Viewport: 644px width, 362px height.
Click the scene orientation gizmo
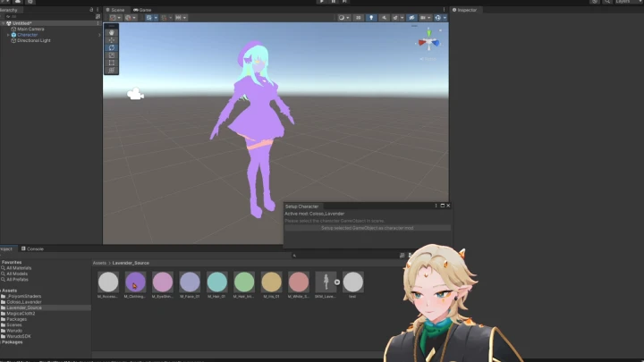tap(428, 41)
